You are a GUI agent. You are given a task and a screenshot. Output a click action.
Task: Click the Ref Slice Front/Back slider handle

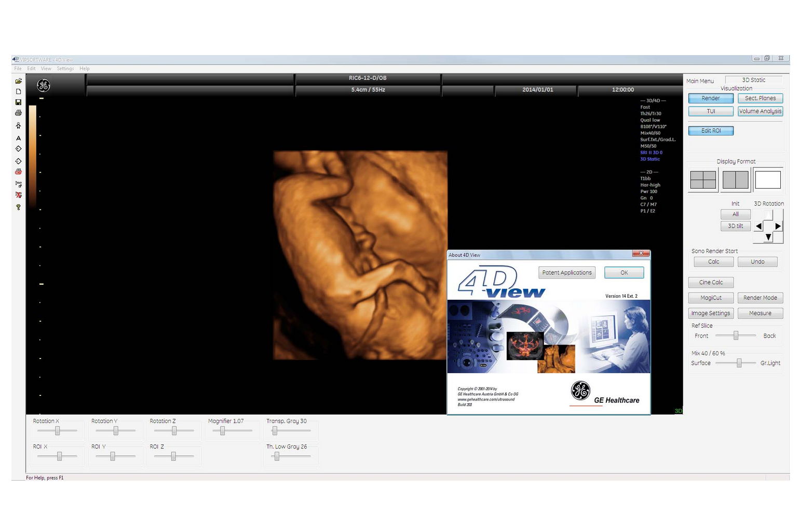pos(736,336)
